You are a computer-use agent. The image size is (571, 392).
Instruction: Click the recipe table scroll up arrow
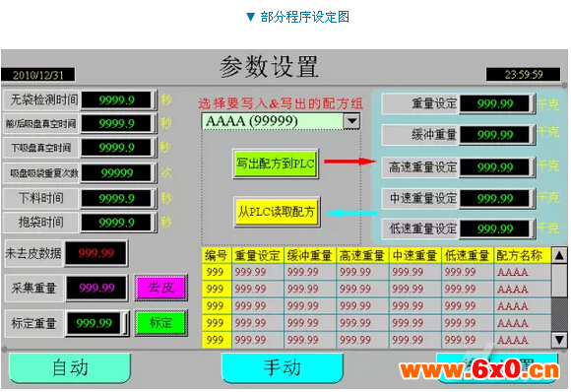(x=559, y=255)
